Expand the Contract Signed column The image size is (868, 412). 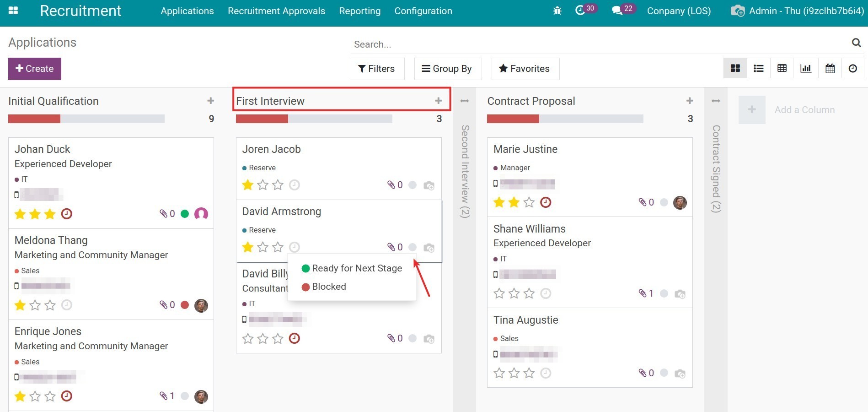[716, 101]
